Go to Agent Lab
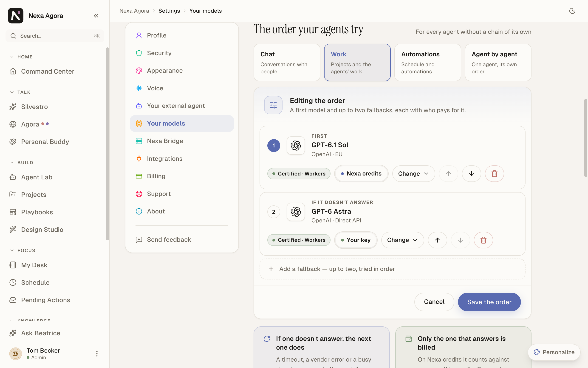Image resolution: width=588 pixels, height=368 pixels. point(55,177)
